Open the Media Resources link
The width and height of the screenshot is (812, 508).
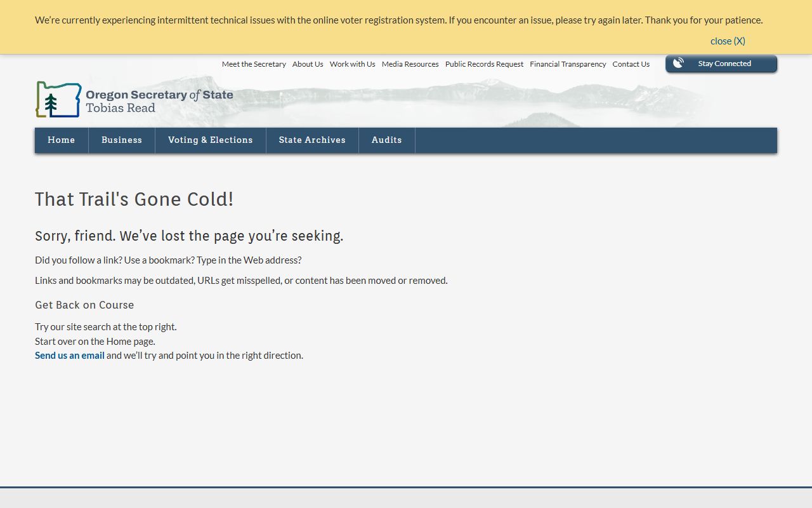click(410, 64)
